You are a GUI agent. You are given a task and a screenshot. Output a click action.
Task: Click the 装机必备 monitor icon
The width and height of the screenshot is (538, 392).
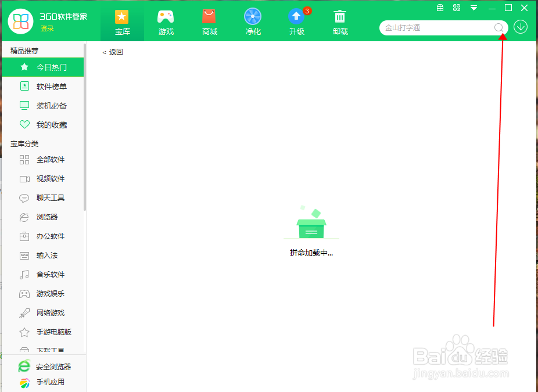point(24,106)
